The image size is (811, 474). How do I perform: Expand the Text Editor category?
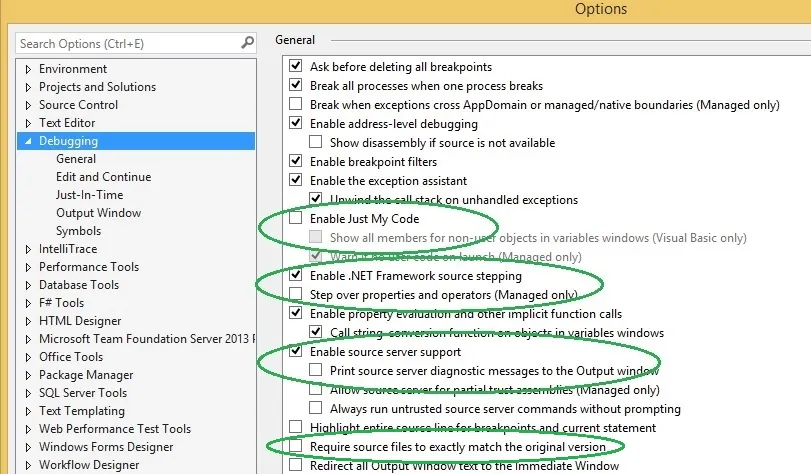[28, 123]
